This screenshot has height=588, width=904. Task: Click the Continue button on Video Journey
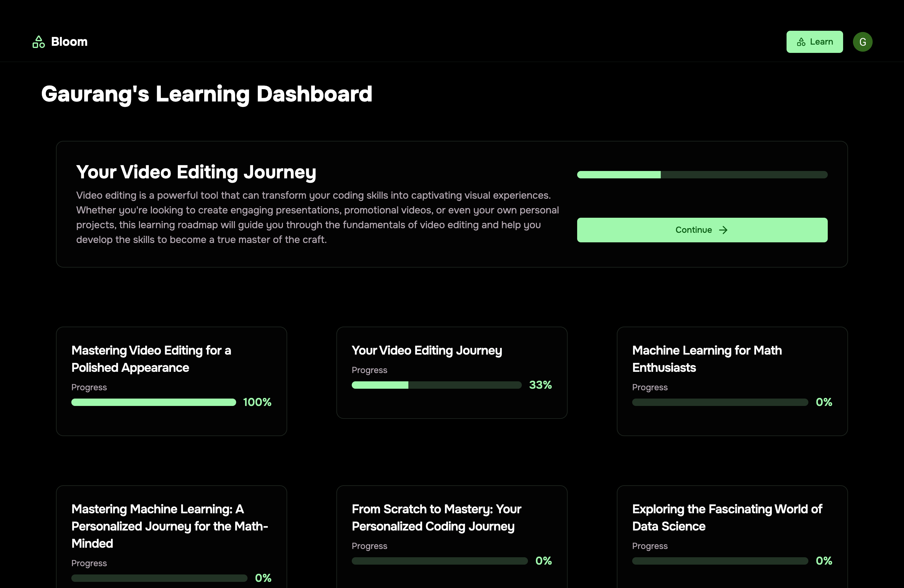(x=702, y=229)
